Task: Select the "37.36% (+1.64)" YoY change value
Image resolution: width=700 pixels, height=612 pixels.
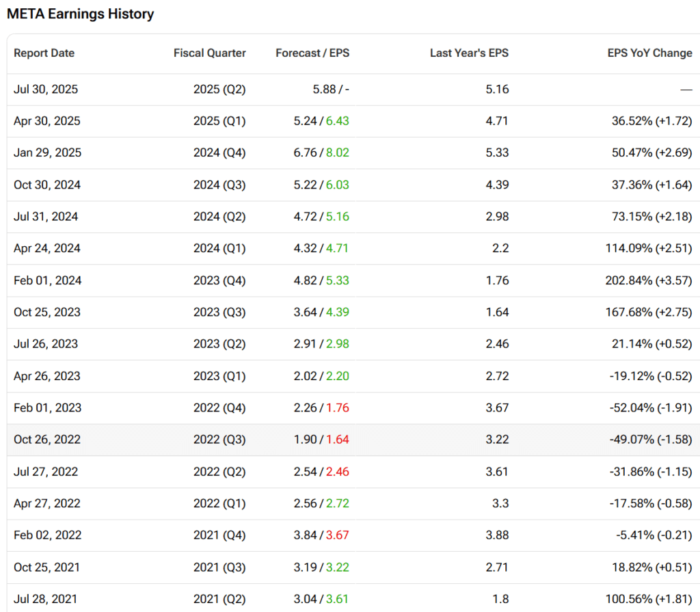Action: tap(651, 185)
